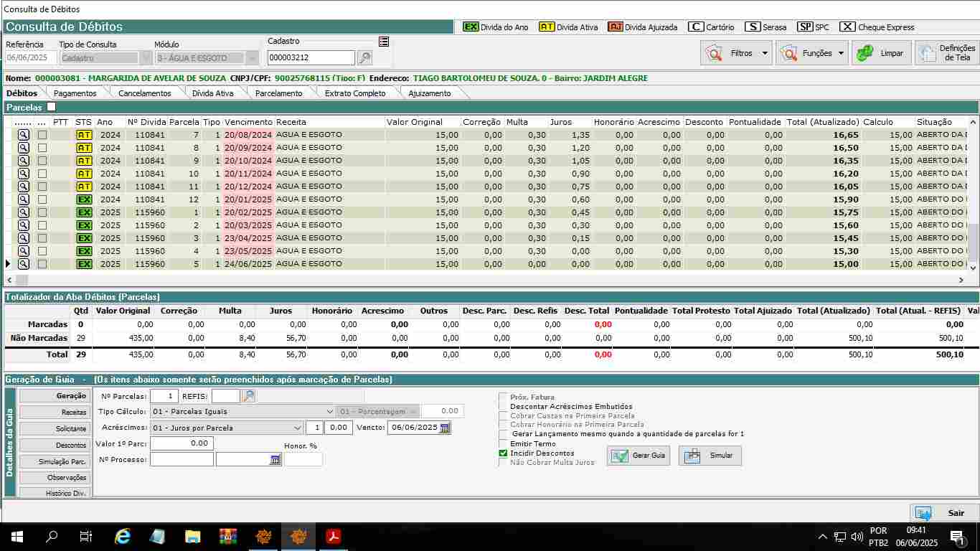Click the Limpar refresh button
Screen dimensions: 980x551
[881, 53]
